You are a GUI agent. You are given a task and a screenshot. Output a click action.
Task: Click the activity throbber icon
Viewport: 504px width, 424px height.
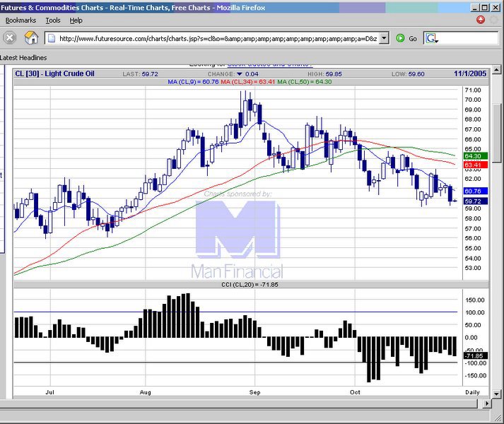[494, 20]
